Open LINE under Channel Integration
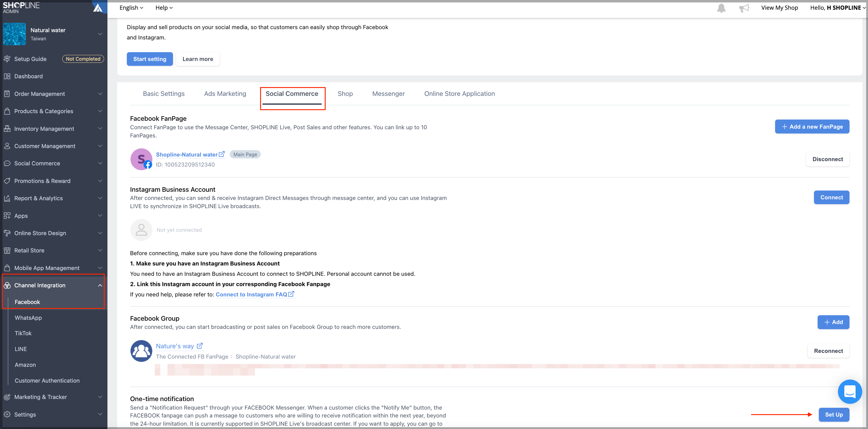 click(21, 349)
